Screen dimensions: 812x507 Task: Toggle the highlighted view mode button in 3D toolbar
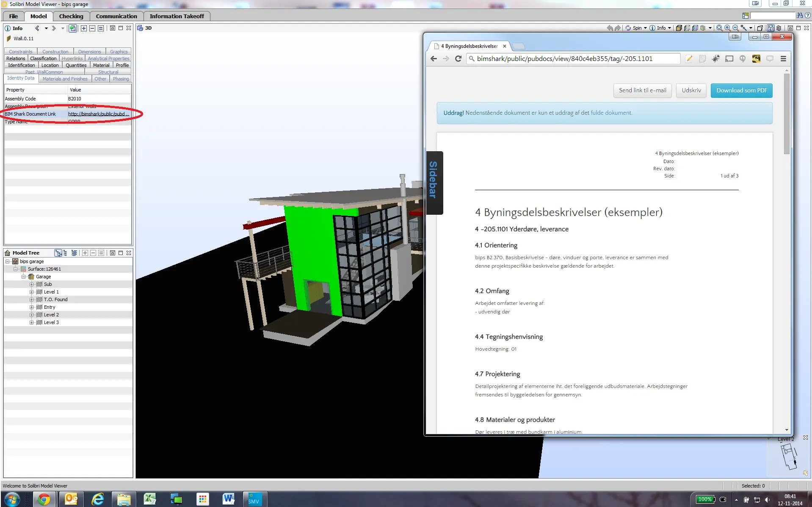pos(771,28)
